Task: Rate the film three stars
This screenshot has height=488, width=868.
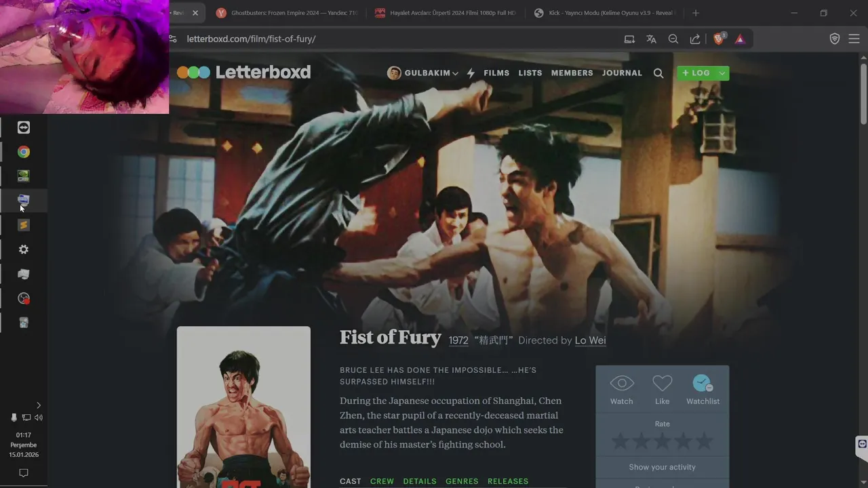Action: (x=663, y=442)
